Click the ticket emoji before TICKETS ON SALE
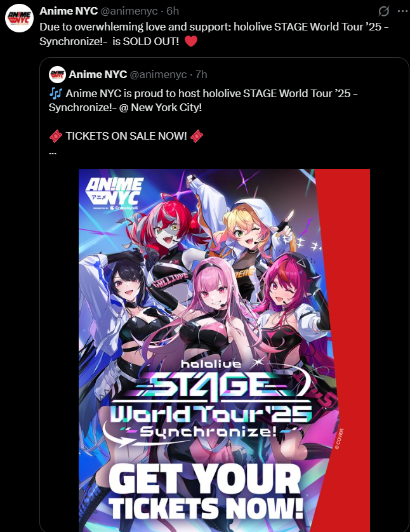Screen dimensions: 410x532 (x=56, y=136)
